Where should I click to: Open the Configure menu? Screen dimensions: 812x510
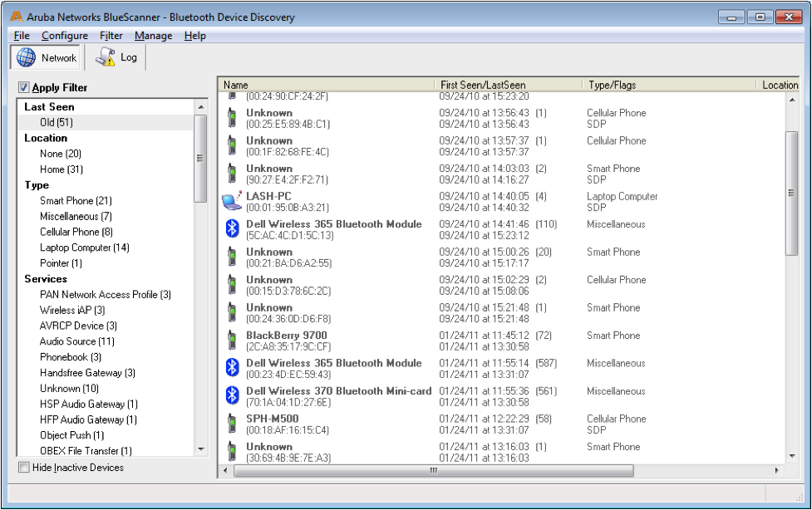tap(65, 36)
